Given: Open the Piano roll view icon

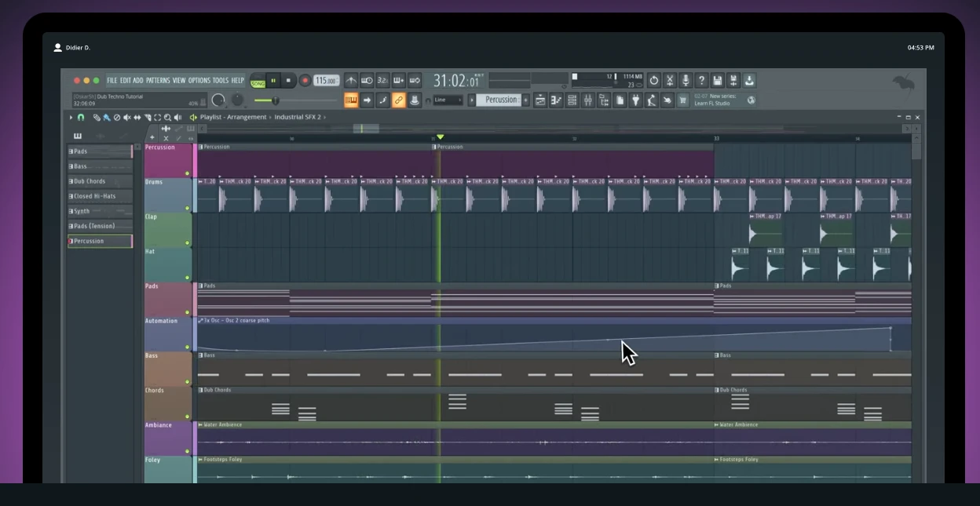Looking at the screenshot, I should (x=556, y=100).
